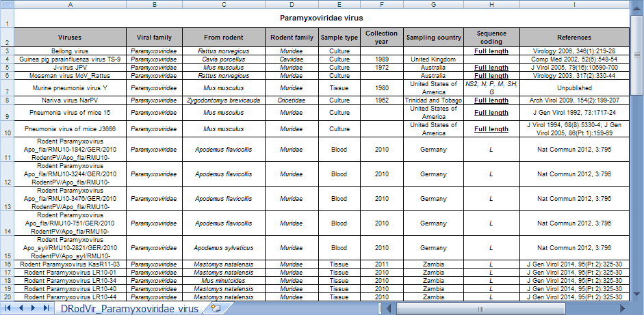Select row 11 header
The image size is (644, 315).
[x=7, y=149]
